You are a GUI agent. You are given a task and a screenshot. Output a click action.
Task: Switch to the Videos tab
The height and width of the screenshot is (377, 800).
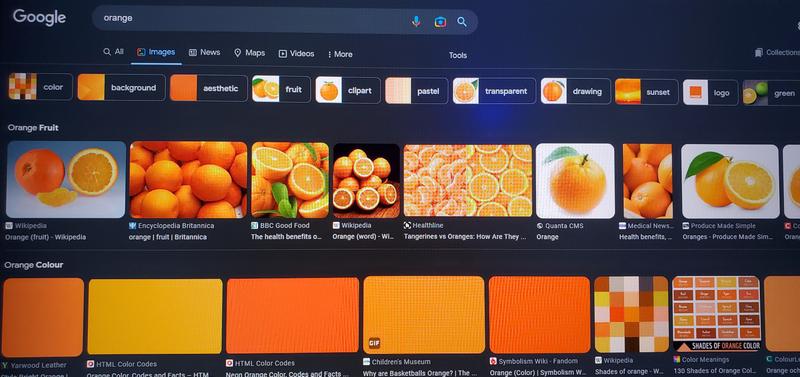296,54
